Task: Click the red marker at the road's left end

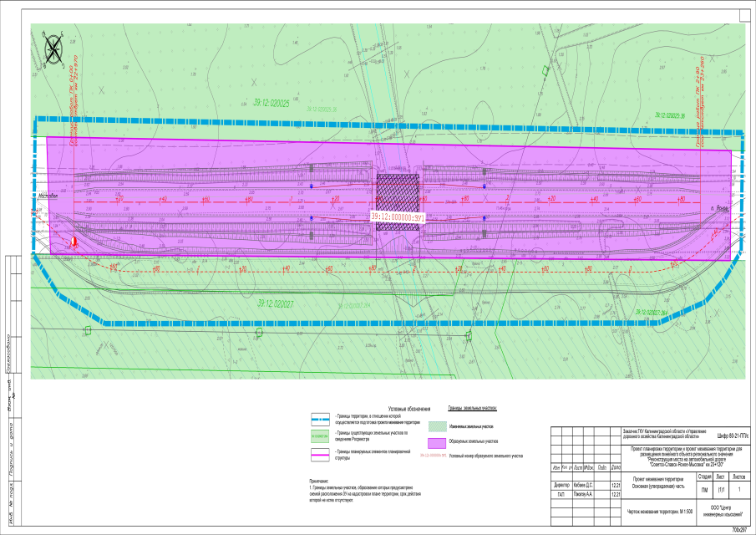Action: [x=73, y=242]
